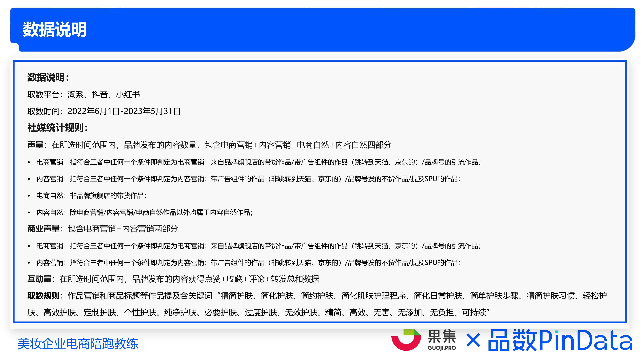Click the 社媒统计规则: heading
Screen dimensions: 644x362
(x=57, y=128)
